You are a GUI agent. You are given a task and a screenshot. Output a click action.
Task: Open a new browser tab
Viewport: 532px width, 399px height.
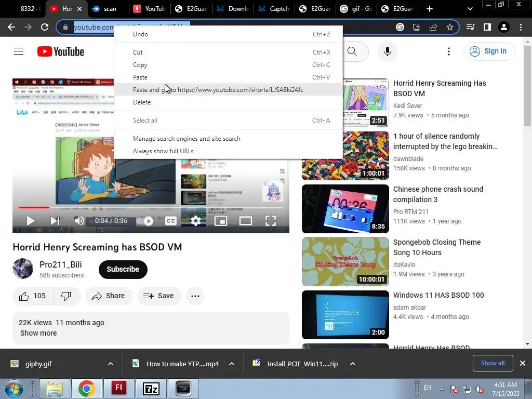click(x=430, y=9)
